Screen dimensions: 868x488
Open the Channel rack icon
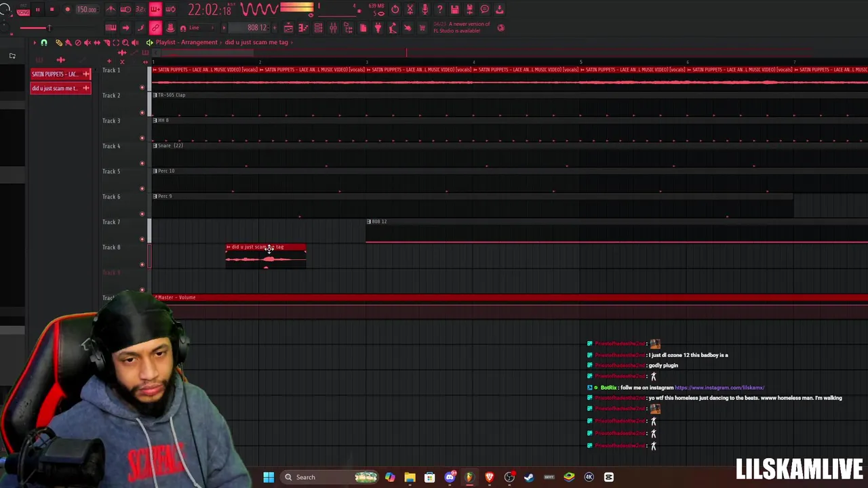[x=318, y=28]
